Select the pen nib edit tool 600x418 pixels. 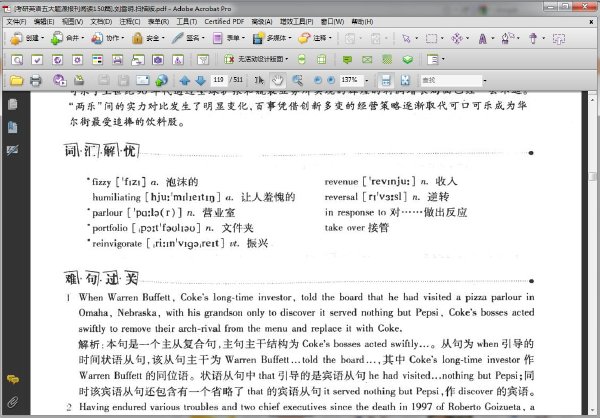[508, 38]
